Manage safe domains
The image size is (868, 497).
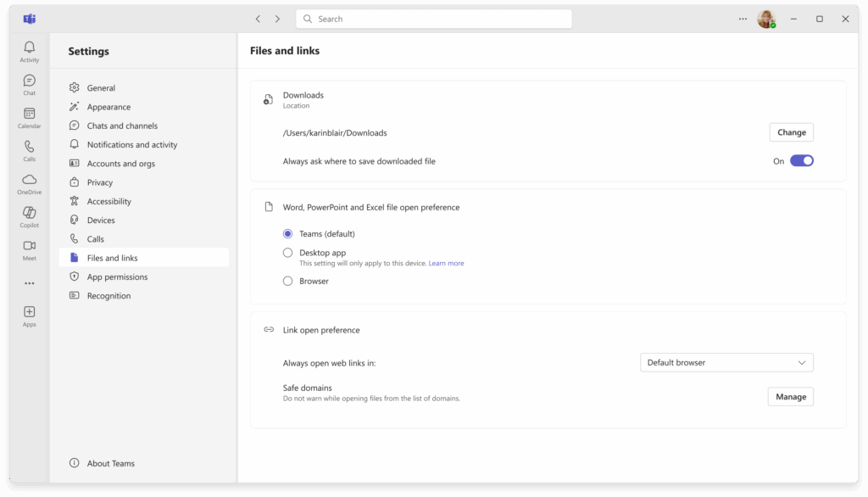[x=791, y=397]
